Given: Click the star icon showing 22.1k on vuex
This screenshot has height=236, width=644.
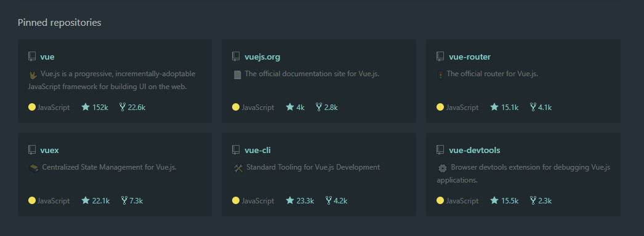Looking at the screenshot, I should [86, 200].
